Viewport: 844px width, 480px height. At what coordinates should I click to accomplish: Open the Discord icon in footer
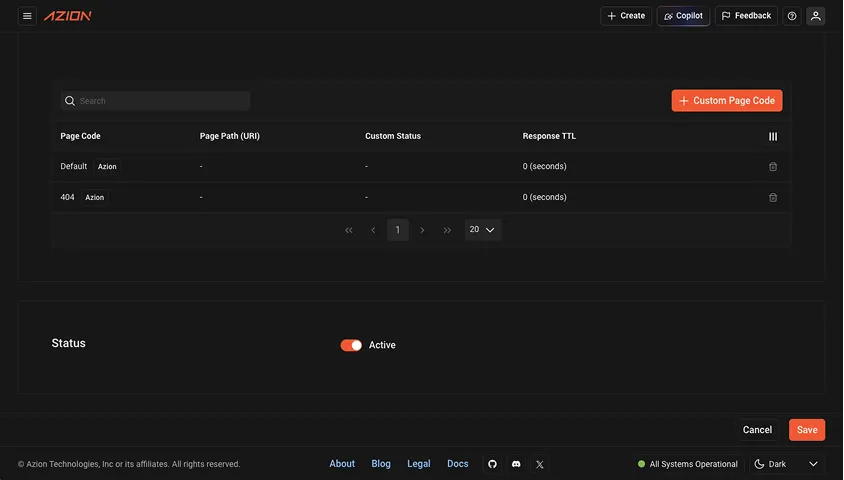pos(516,464)
